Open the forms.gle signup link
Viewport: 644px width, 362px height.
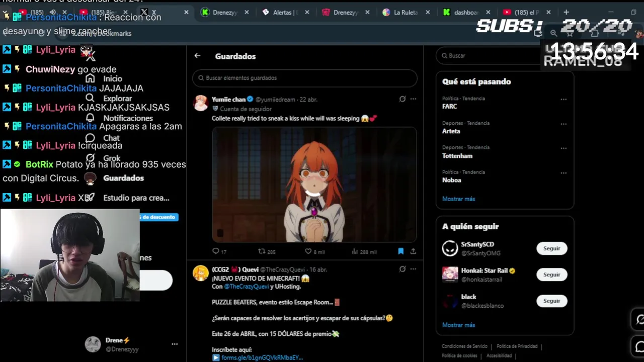point(262,357)
